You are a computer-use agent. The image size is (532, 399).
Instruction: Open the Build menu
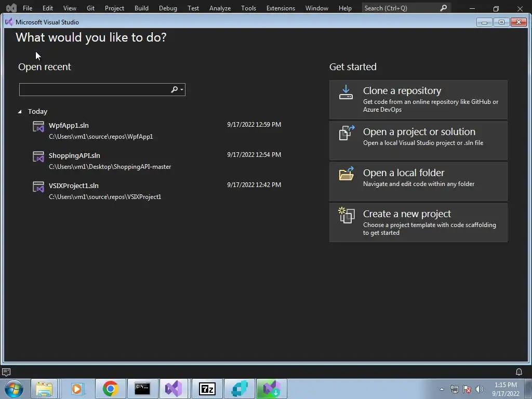(x=141, y=8)
